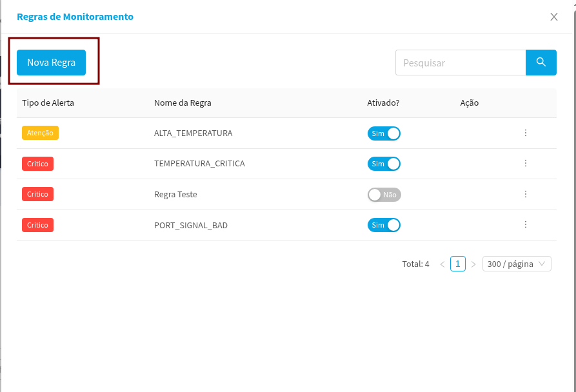Switch off PORT_SIGNAL_BAD rule toggle
The image size is (576, 392).
[x=384, y=225]
